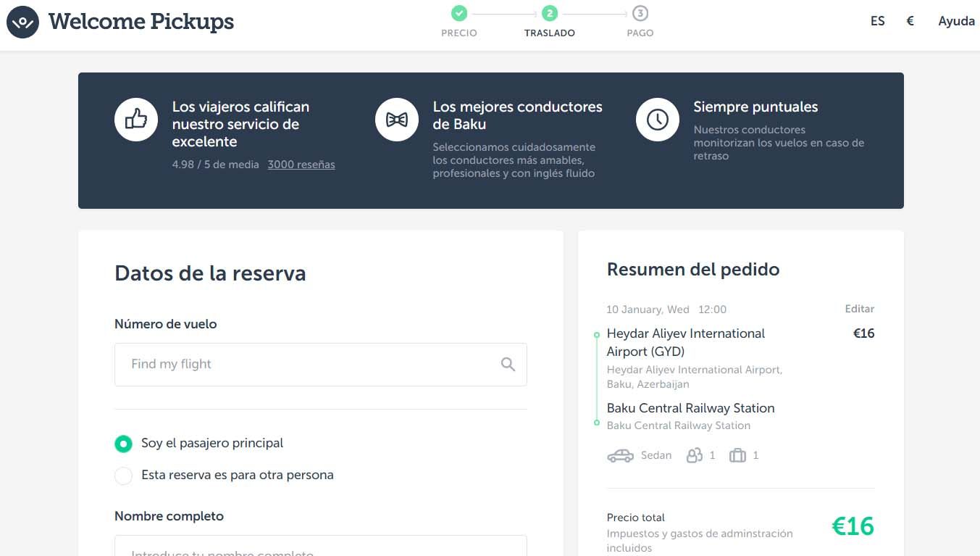Open the Ayuda help link

point(956,21)
